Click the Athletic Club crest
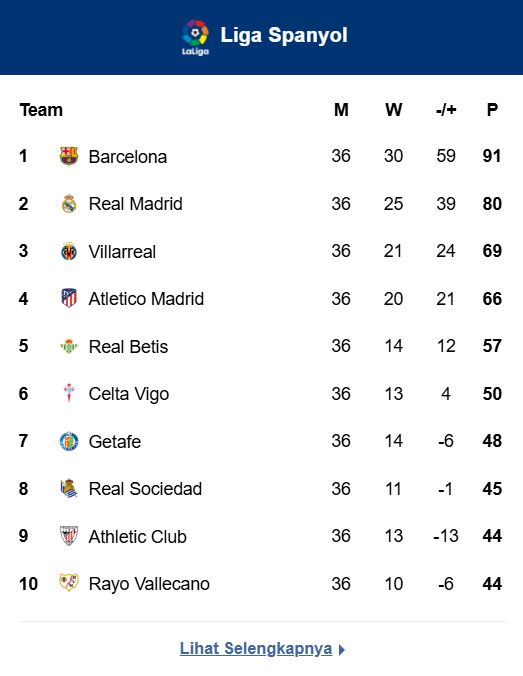 point(69,536)
